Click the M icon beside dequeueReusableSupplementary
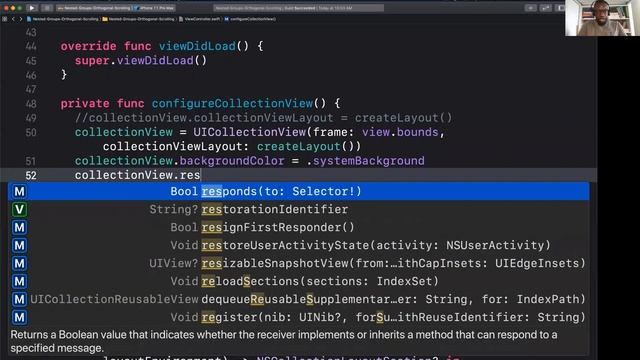The width and height of the screenshot is (640, 360). click(x=19, y=299)
